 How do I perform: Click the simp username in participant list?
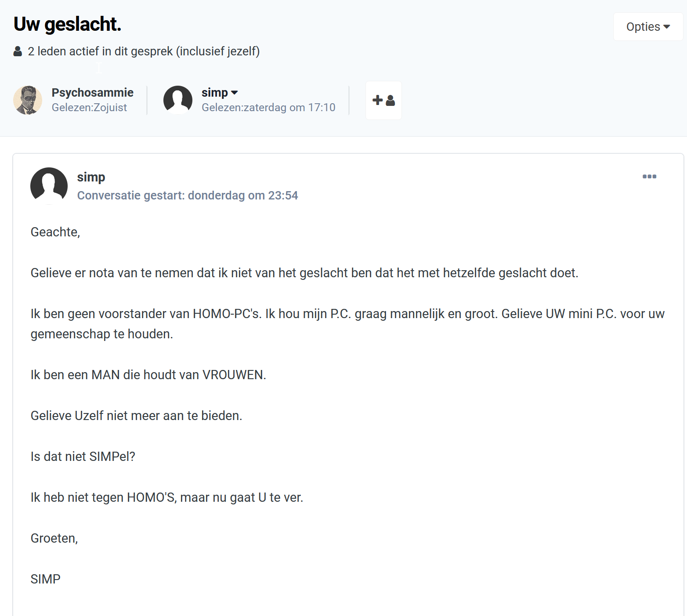(215, 93)
